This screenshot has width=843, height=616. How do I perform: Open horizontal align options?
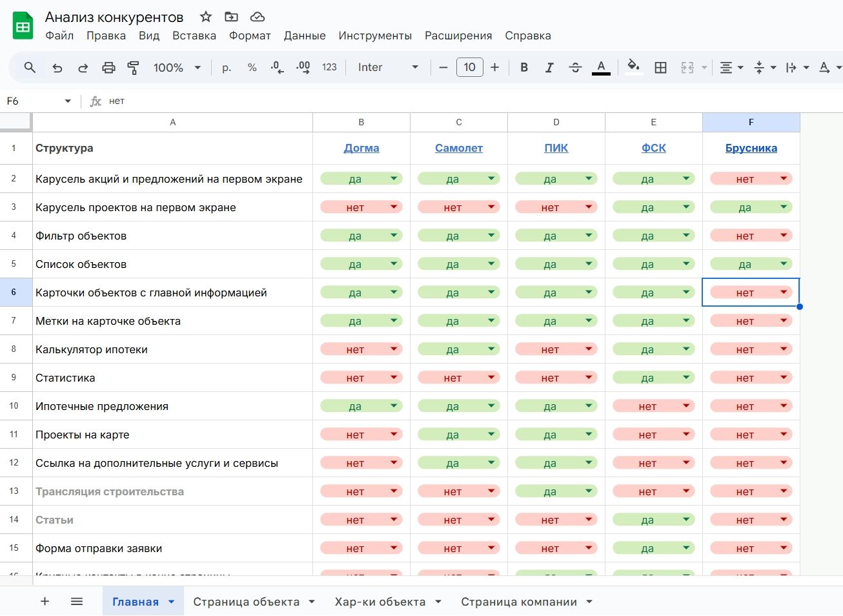[731, 67]
